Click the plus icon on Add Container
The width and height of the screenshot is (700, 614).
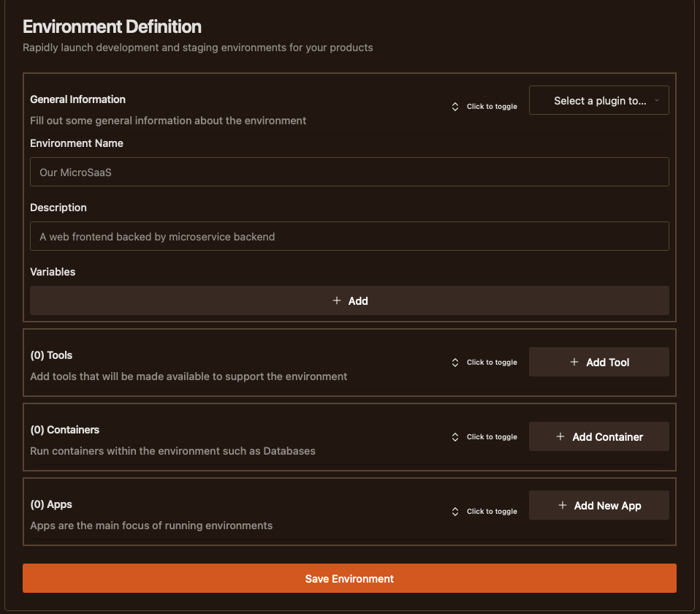click(560, 436)
